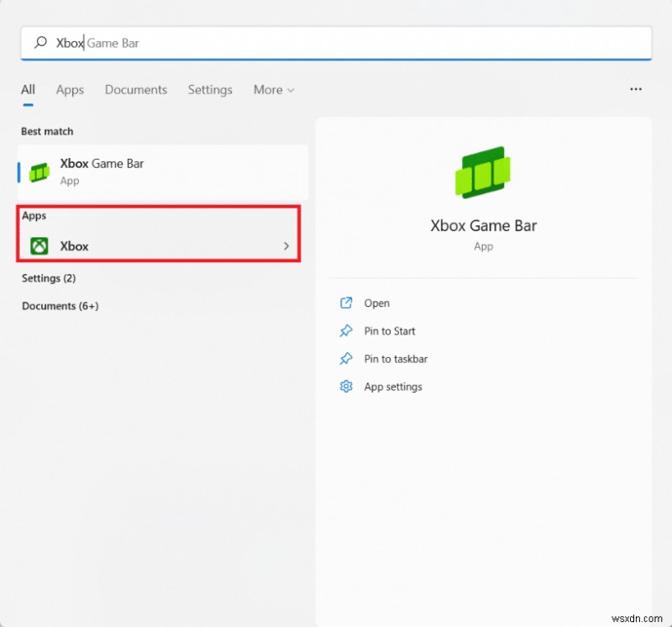Viewport: 672px width, 627px height.
Task: Switch to the Settings filter tab
Action: pyautogui.click(x=210, y=90)
